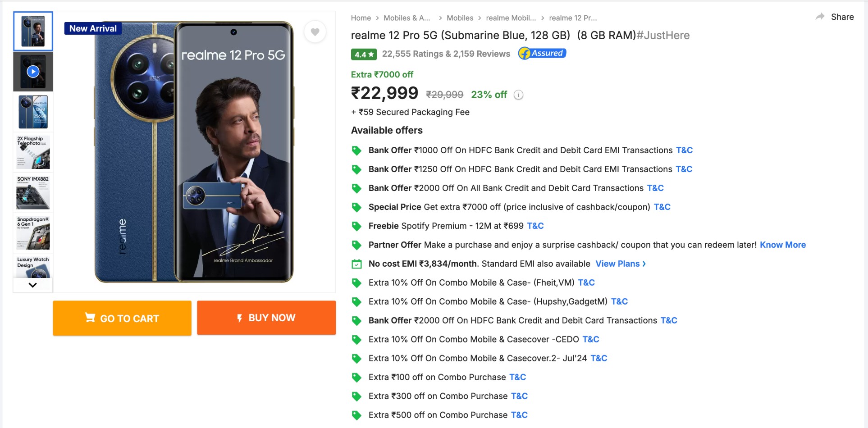The image size is (868, 428).
Task: Open T&C for Spotify Premium freebie
Action: click(x=535, y=226)
